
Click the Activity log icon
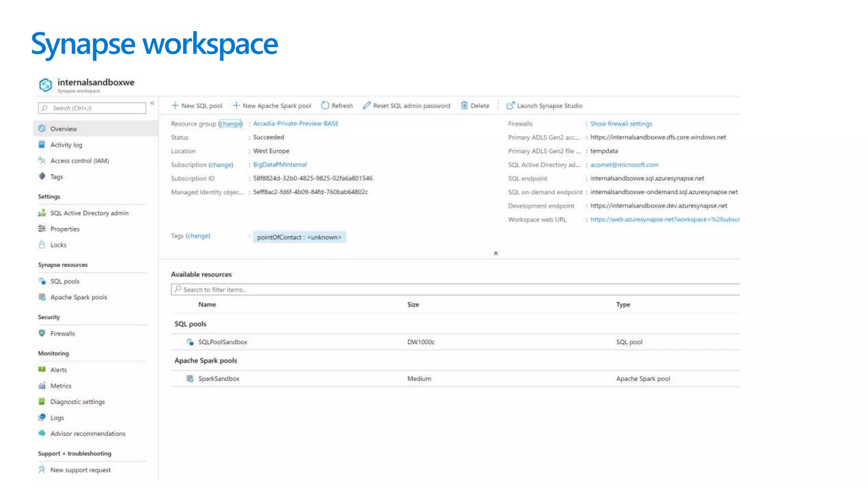pos(42,144)
